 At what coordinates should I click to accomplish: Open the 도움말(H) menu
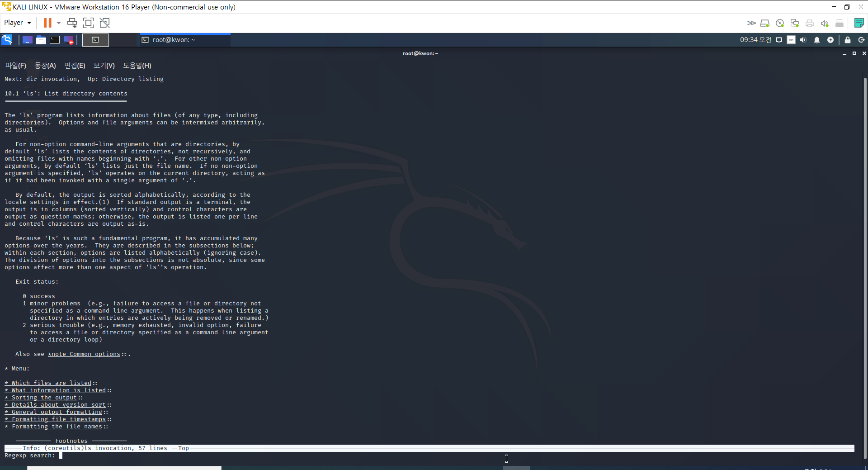pos(137,66)
